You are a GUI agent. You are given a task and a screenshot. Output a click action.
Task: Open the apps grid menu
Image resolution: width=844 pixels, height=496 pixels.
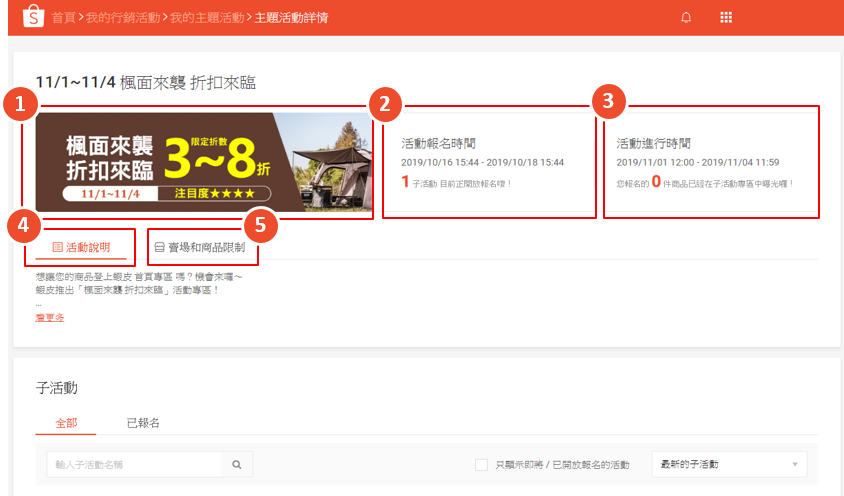(726, 18)
